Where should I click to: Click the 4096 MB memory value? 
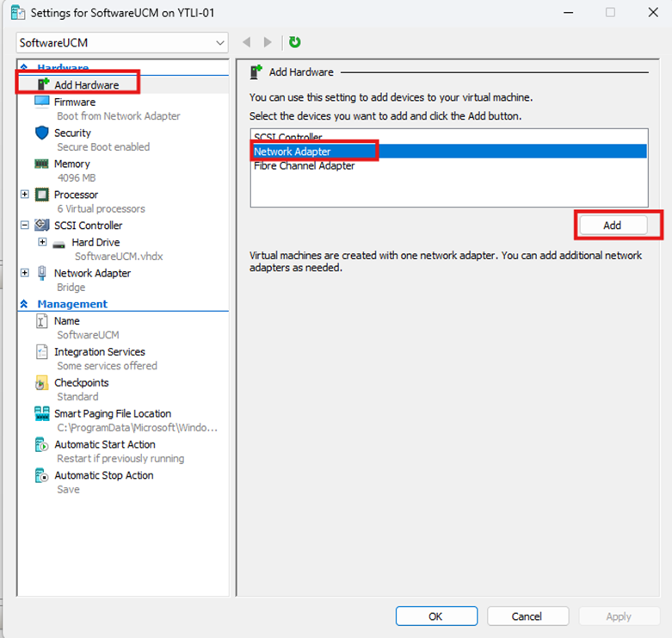coord(77,177)
